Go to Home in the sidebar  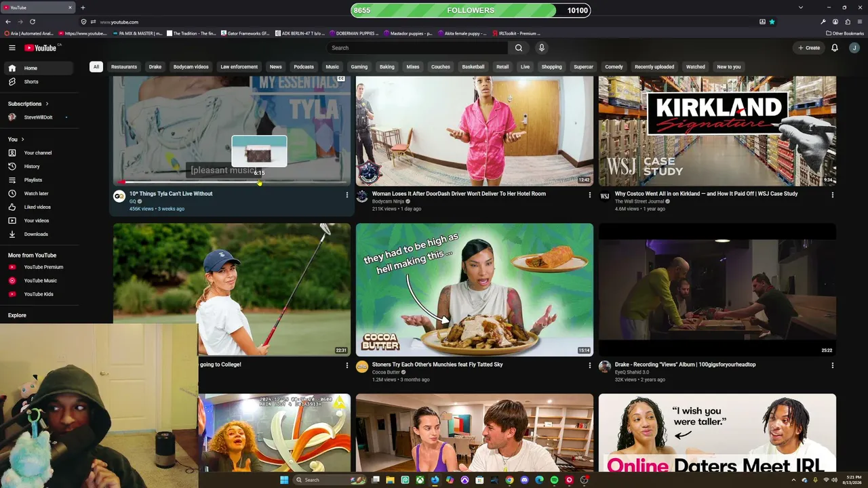click(39, 68)
